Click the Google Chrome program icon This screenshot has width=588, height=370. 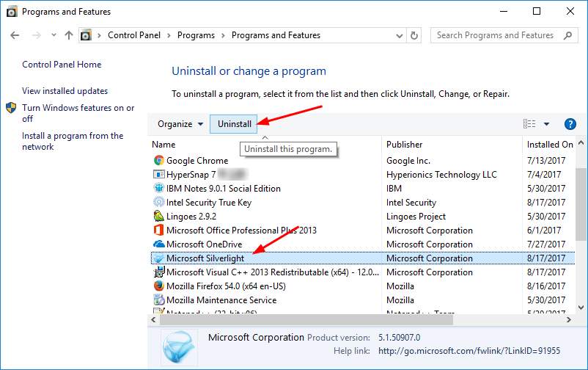[159, 160]
